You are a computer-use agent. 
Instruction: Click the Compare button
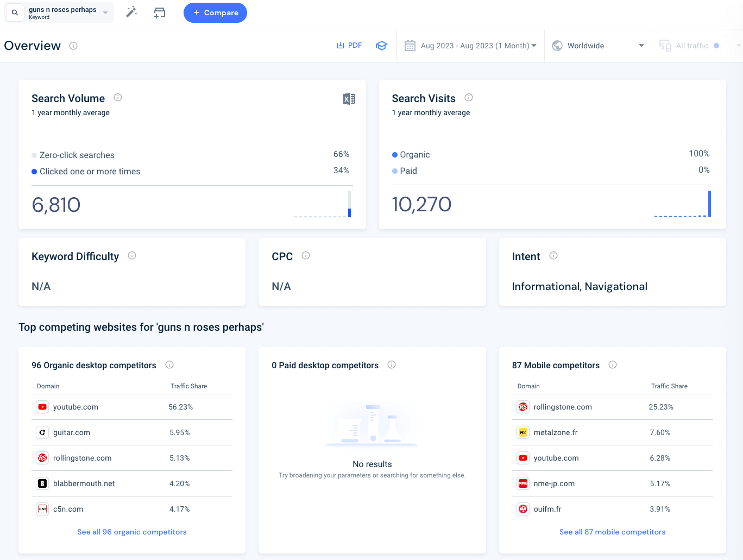tap(215, 12)
